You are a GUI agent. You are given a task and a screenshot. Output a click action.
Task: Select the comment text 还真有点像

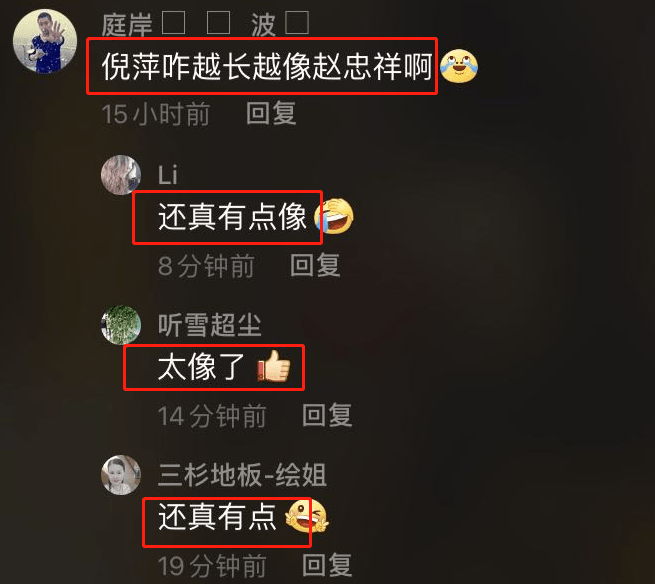pyautogui.click(x=232, y=217)
